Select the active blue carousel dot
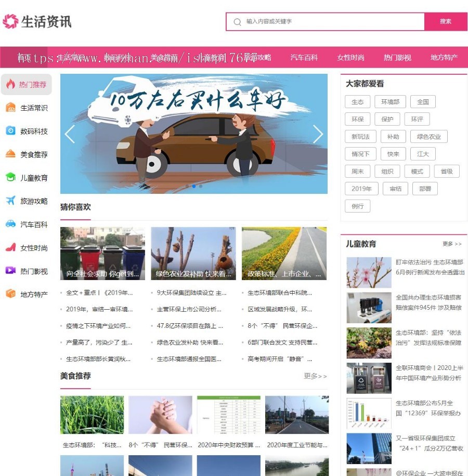This screenshot has width=468, height=476. [x=194, y=186]
